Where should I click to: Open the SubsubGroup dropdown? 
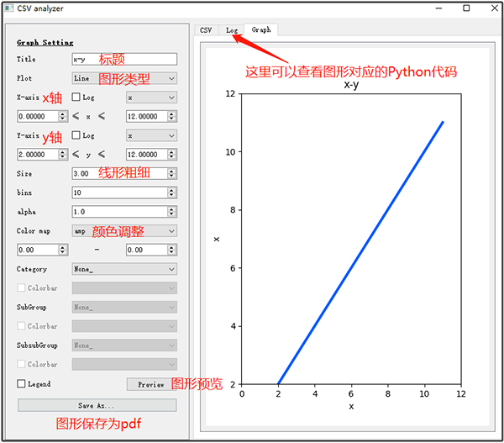[x=124, y=345]
